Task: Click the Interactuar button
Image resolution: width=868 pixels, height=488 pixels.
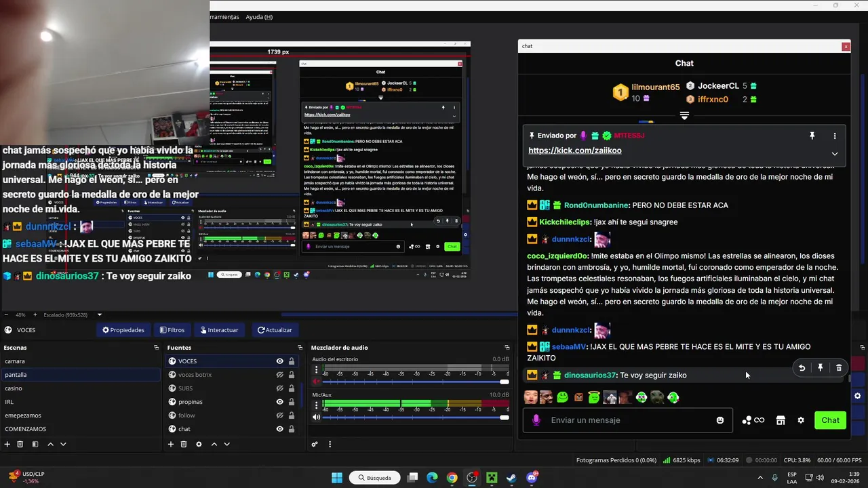Action: pos(219,330)
